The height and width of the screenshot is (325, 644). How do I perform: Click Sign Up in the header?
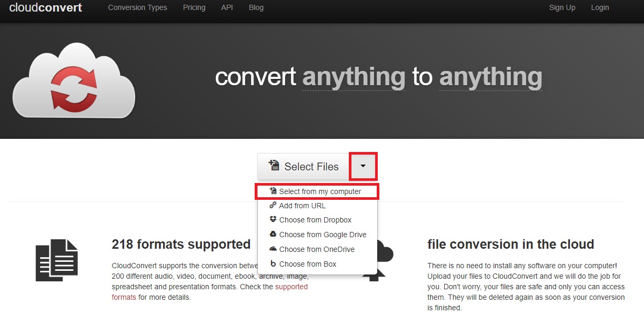562,7
